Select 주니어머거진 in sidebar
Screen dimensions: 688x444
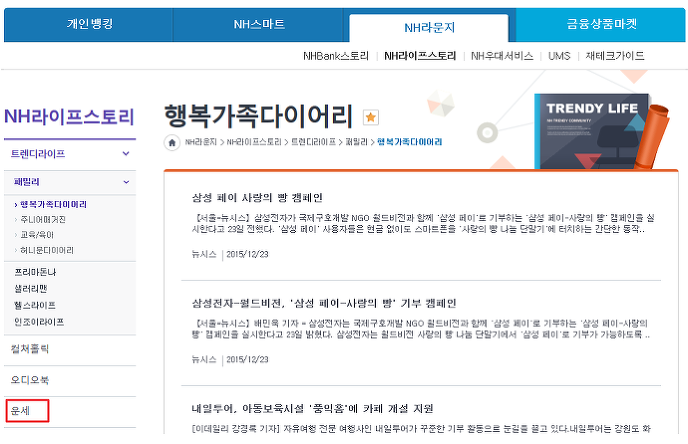click(x=43, y=219)
